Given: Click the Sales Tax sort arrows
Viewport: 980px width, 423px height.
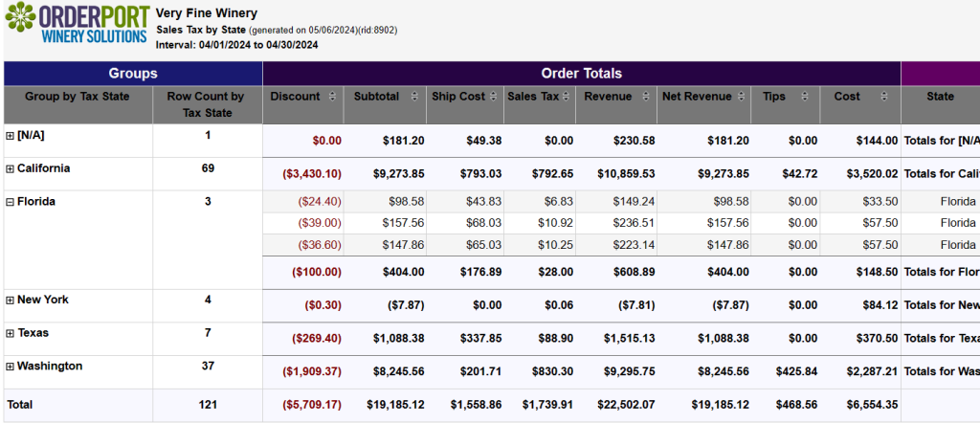Looking at the screenshot, I should [565, 96].
